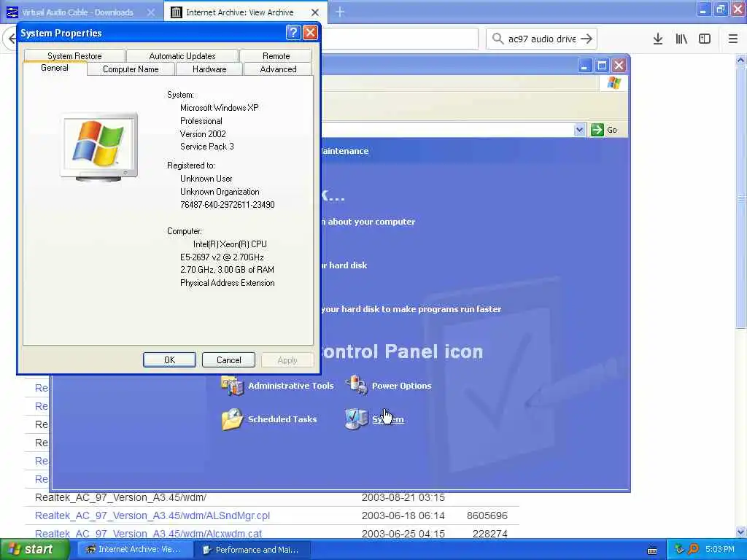
Task: Click the icon in the Performance and Maintenance taskbar button
Action: point(207,550)
